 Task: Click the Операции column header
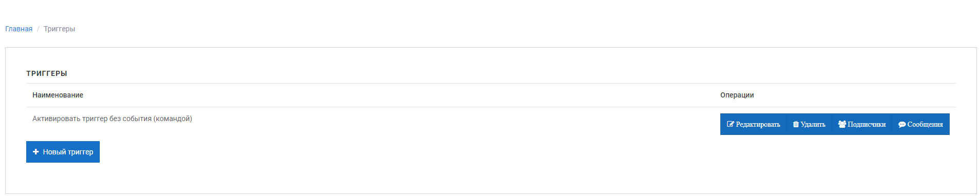click(x=737, y=95)
